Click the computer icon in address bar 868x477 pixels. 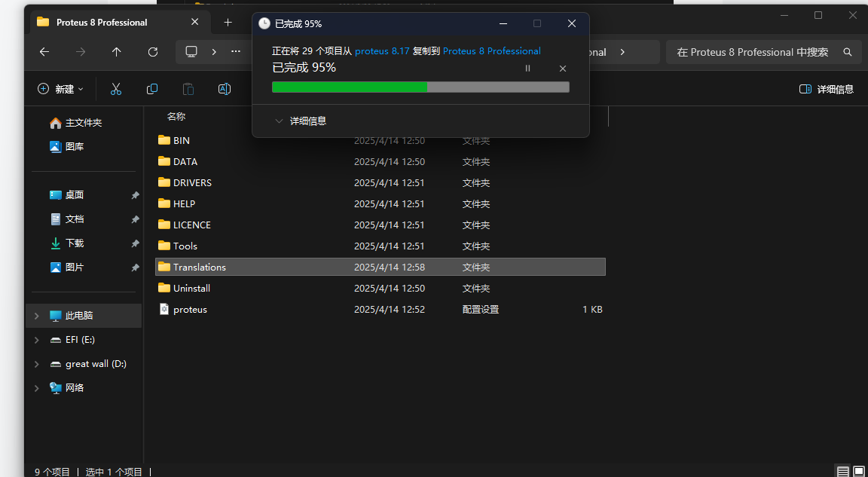(x=191, y=51)
